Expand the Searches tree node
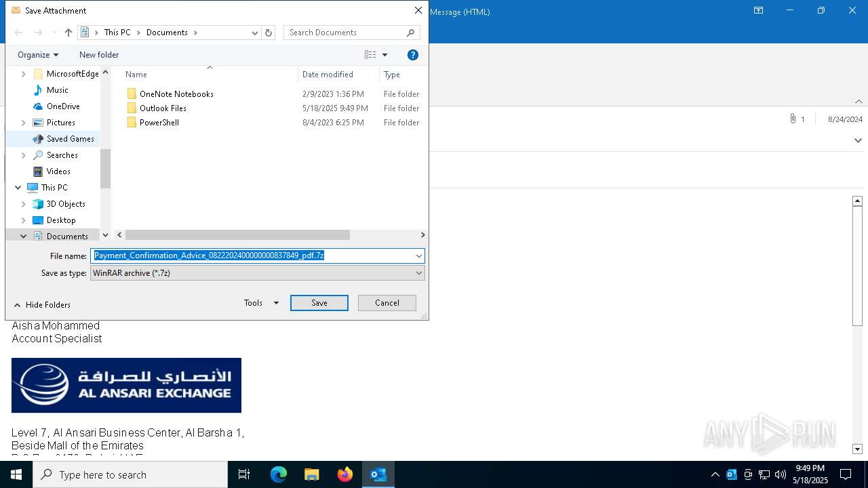The image size is (868, 488). point(24,155)
